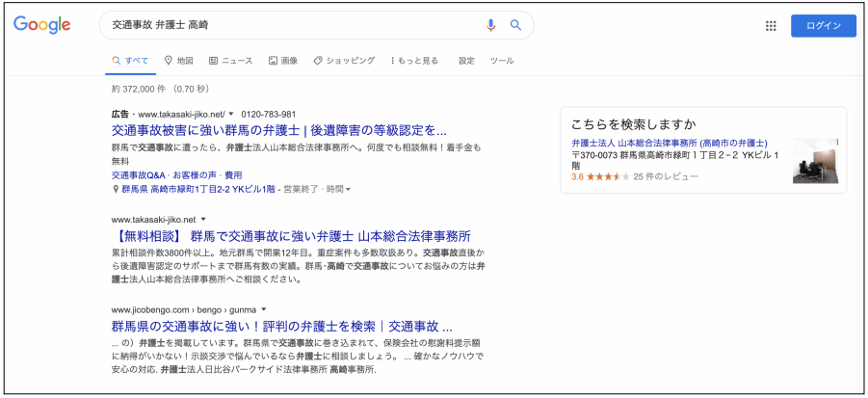
Task: Switch to the 地図 tab
Action: 179,61
